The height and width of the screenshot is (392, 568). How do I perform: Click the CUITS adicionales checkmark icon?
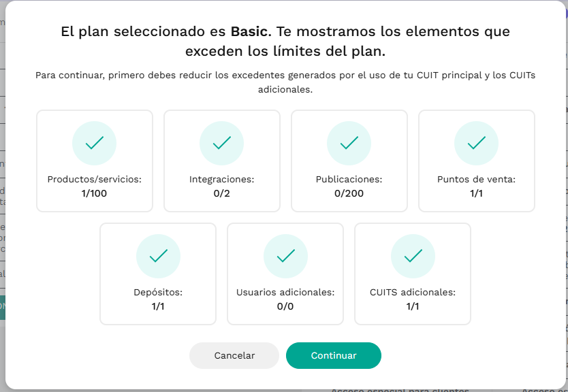(413, 256)
